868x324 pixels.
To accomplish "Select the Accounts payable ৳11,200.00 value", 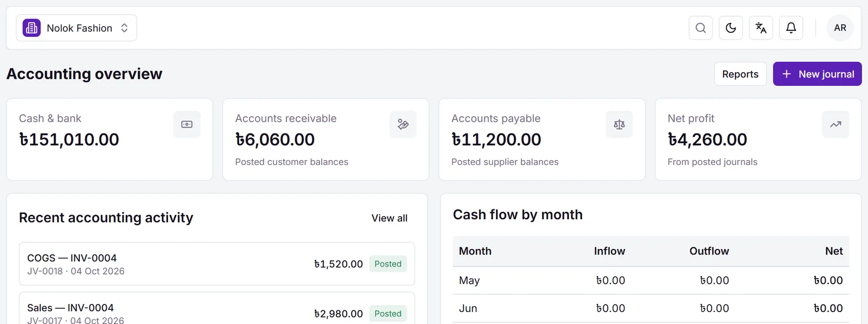I will [x=496, y=139].
